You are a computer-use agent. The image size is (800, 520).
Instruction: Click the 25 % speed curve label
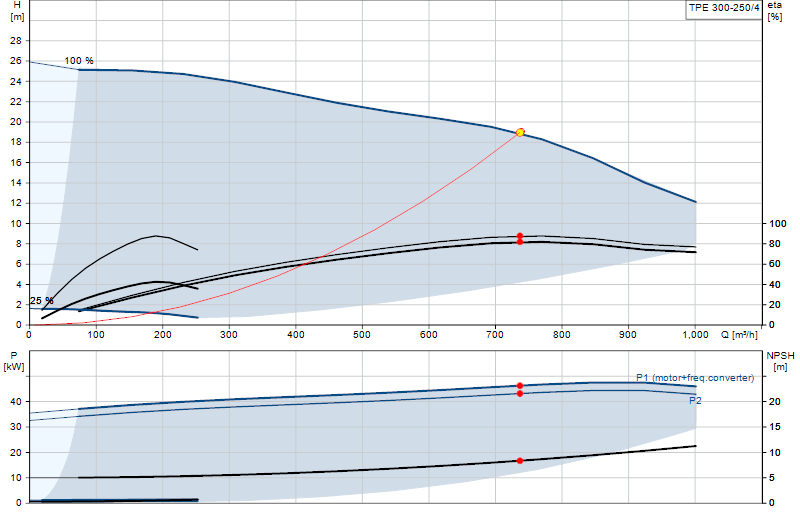[41, 301]
